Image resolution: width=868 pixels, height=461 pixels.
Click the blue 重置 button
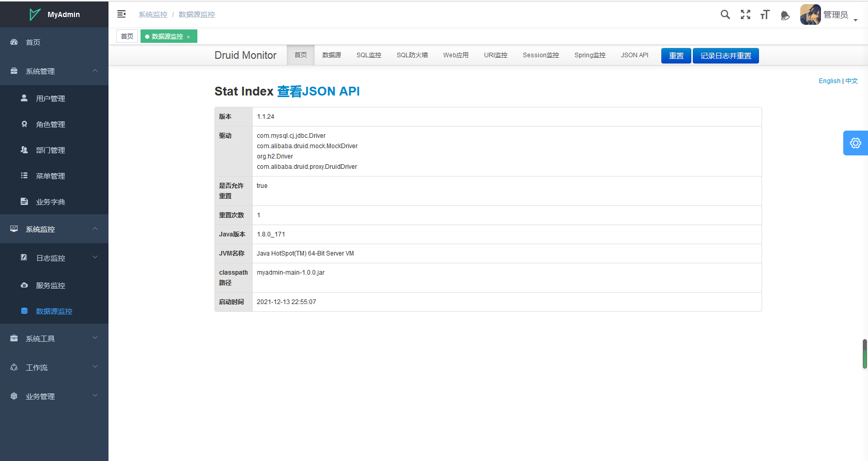coord(676,56)
